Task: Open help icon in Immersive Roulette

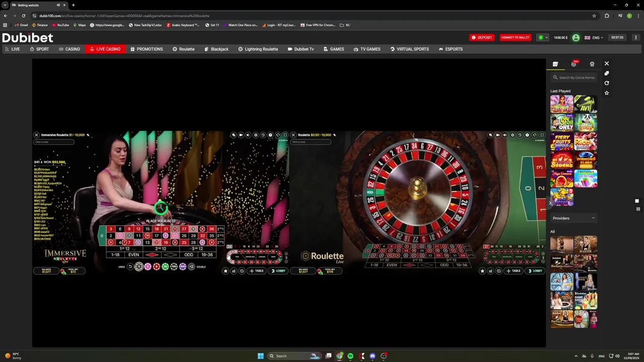Action: (x=270, y=135)
